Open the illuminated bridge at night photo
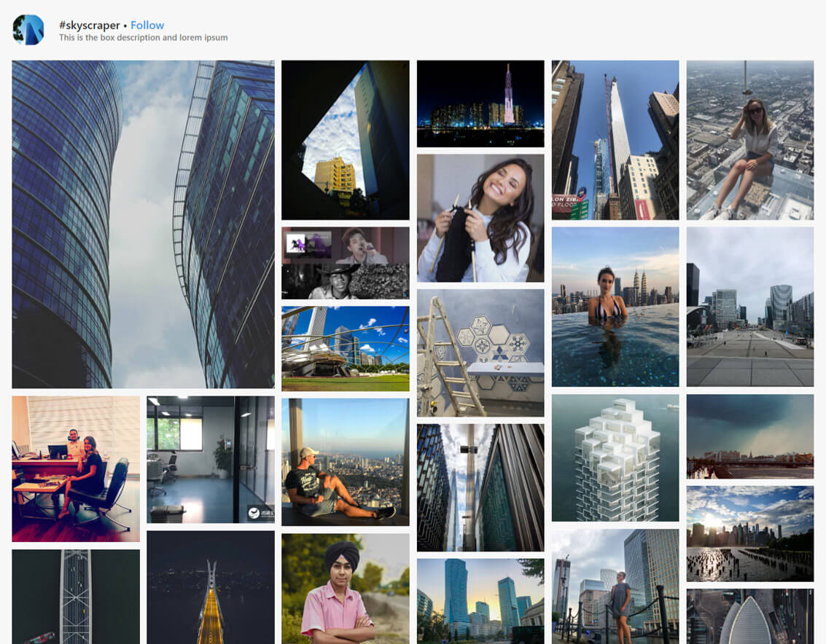Viewport: 826px width, 644px height. click(x=211, y=587)
